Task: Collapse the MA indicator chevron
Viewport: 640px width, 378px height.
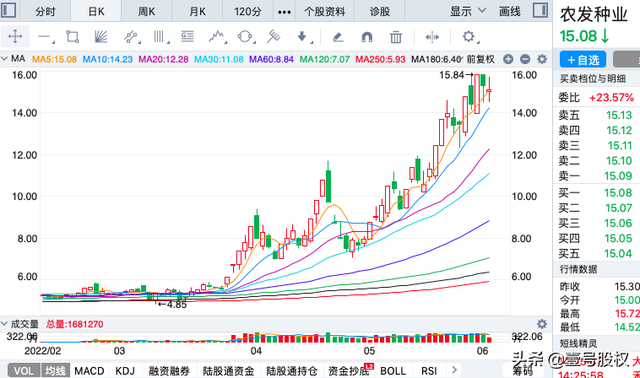Action: (4, 59)
